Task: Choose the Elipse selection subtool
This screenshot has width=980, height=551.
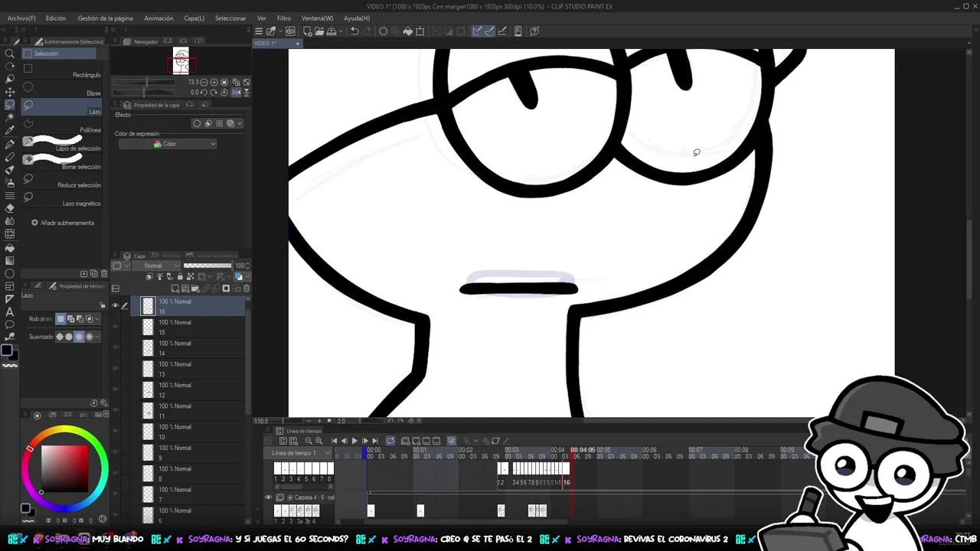Action: click(x=61, y=87)
